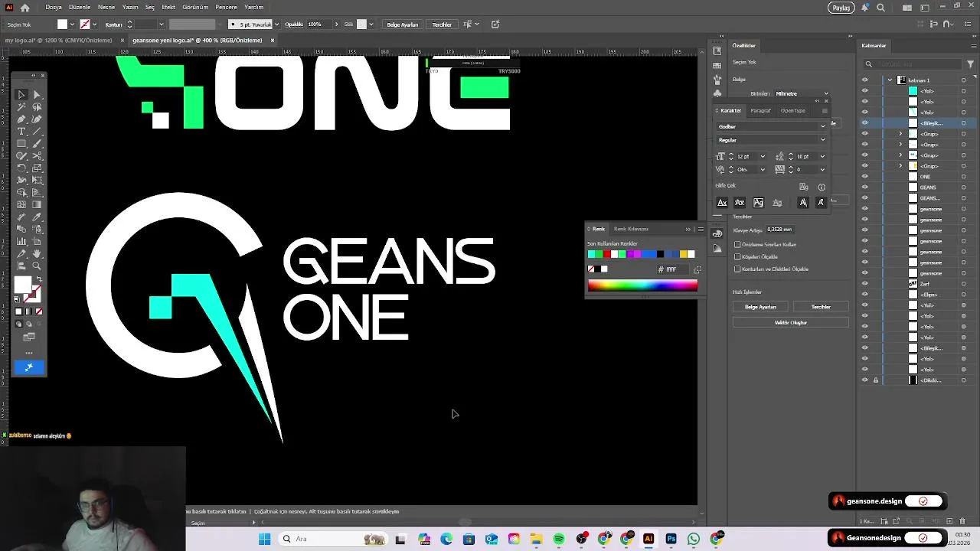
Task: Select the Selection (black arrow) tool
Action: point(21,95)
